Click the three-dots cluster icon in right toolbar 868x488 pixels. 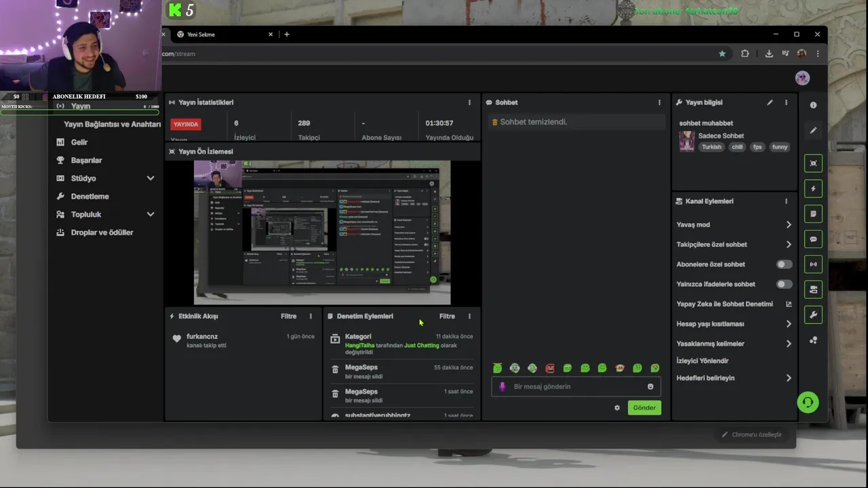click(813, 340)
